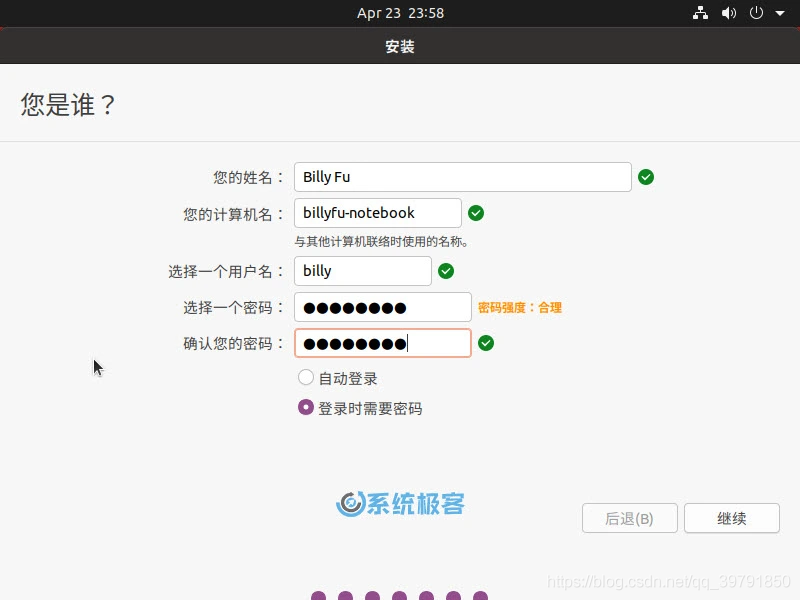Click the green checkmark beside Billy Fu
This screenshot has height=600, width=800.
click(x=646, y=177)
